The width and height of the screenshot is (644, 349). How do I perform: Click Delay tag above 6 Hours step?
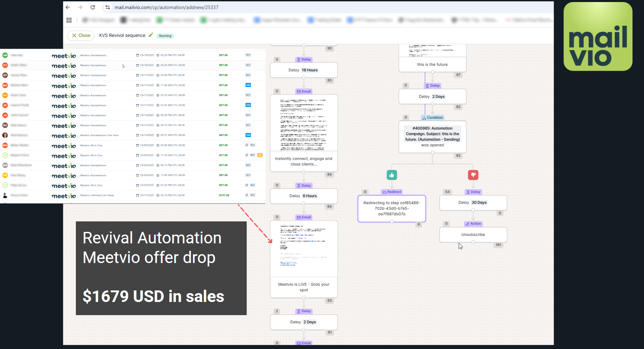(304, 186)
